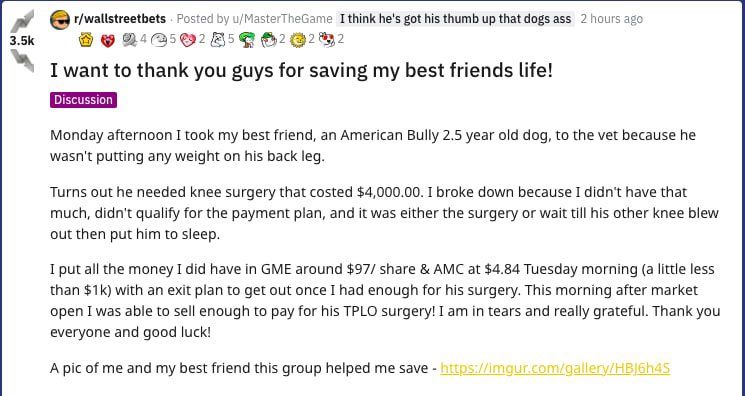Click the white bear award icon
Screen dimensions: 745x396
[217, 40]
